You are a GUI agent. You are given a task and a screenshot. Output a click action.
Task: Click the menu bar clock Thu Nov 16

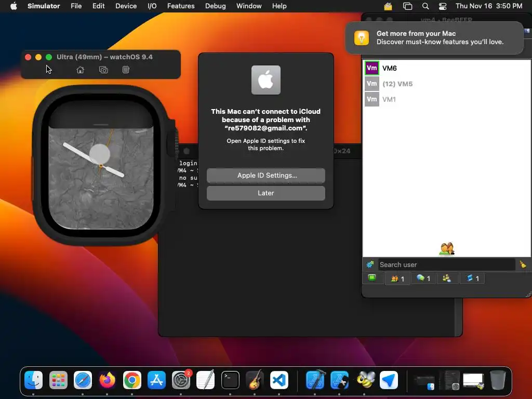point(488,6)
